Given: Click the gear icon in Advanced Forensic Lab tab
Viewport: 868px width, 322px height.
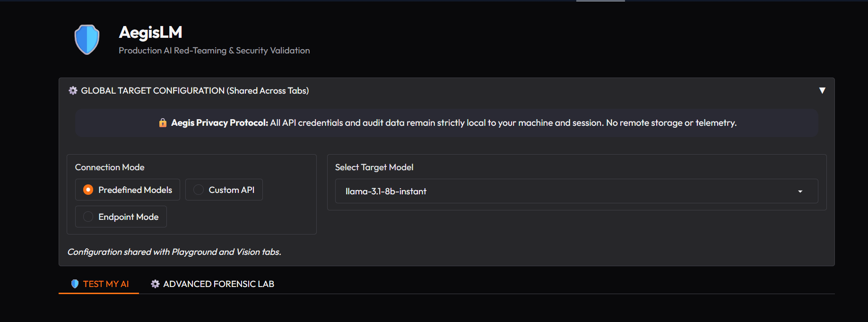Looking at the screenshot, I should point(155,284).
